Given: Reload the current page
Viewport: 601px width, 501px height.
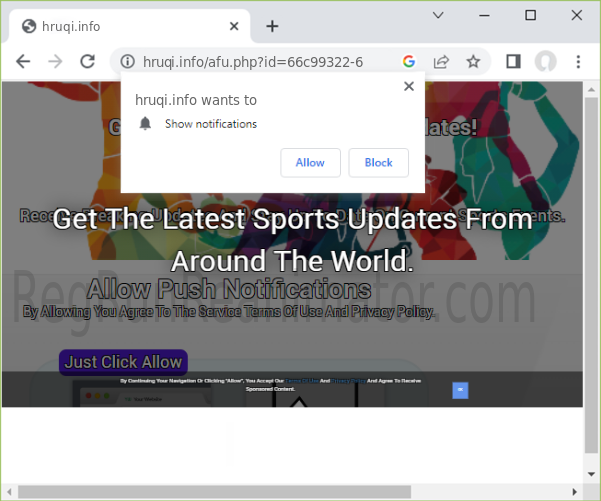Looking at the screenshot, I should (x=87, y=62).
